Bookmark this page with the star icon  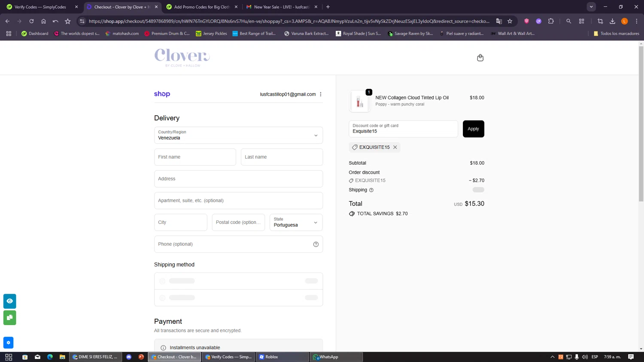pyautogui.click(x=510, y=21)
